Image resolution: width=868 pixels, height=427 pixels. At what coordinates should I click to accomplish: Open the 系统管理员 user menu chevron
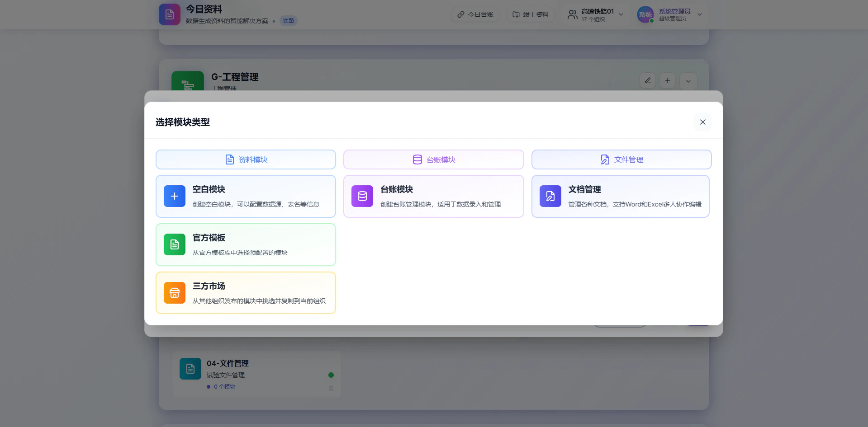tap(700, 14)
